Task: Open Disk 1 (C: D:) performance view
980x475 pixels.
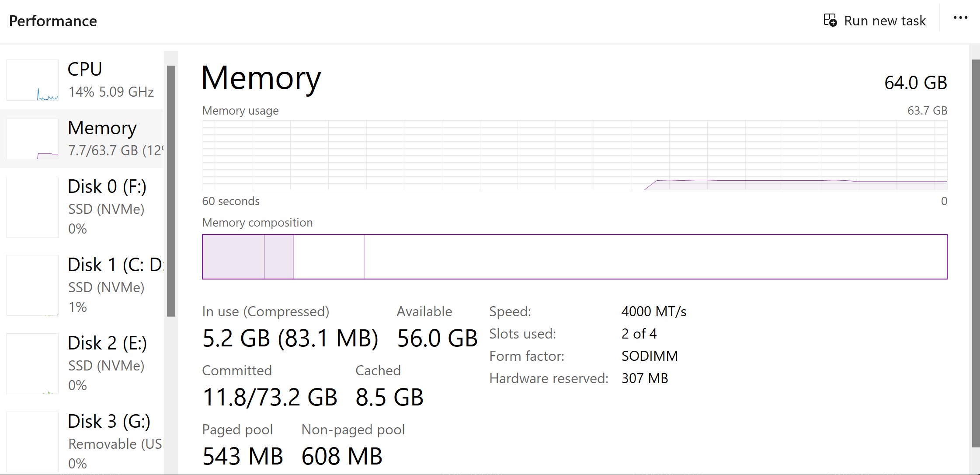Action: [82, 285]
